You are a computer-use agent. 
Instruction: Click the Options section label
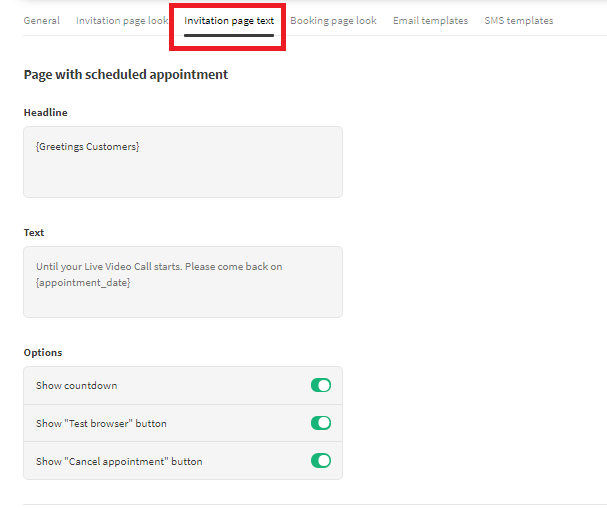tap(43, 353)
